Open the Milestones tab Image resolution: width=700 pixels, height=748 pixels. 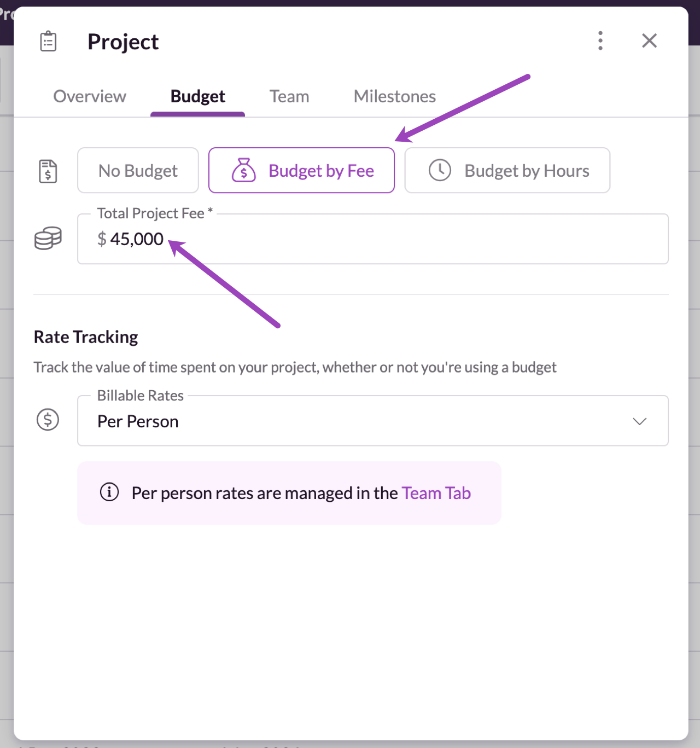395,96
